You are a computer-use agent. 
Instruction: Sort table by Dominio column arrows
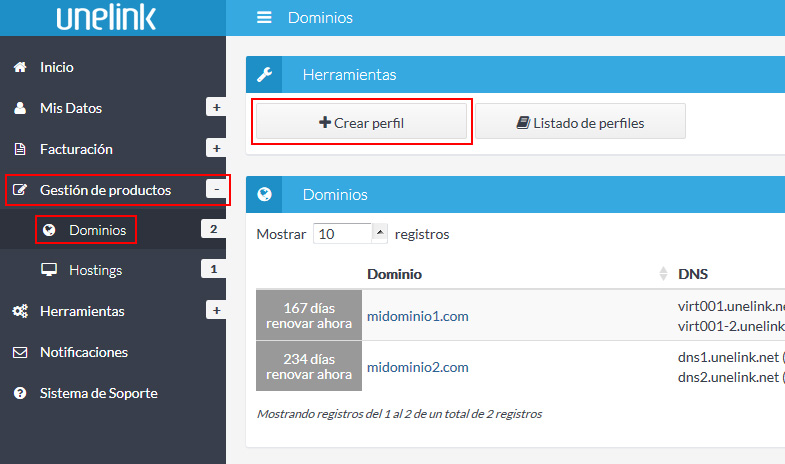(x=663, y=274)
